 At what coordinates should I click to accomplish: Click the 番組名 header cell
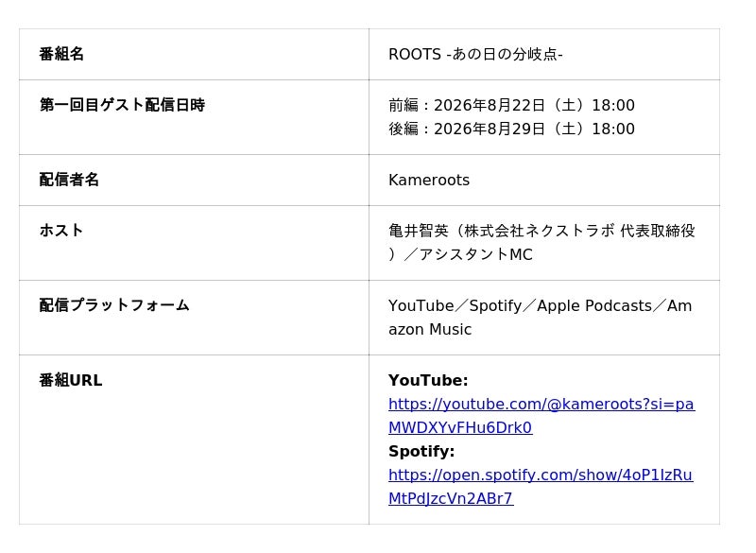tap(194, 54)
